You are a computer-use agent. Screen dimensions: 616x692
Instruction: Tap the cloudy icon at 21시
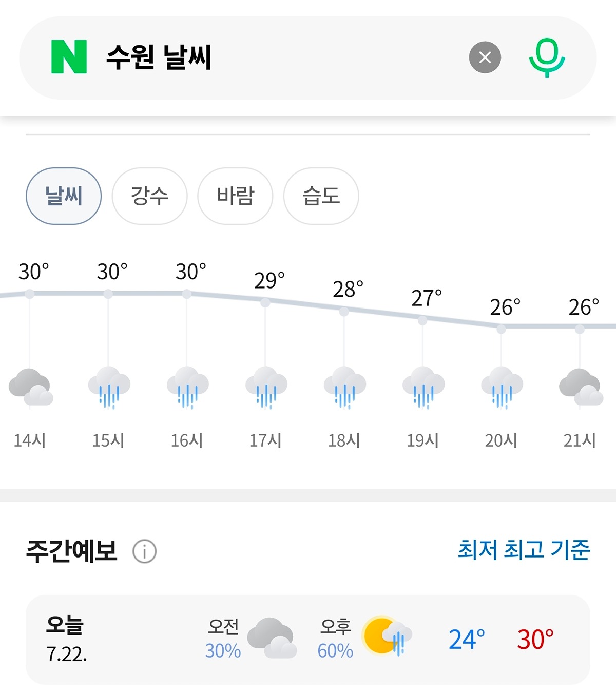click(x=581, y=387)
